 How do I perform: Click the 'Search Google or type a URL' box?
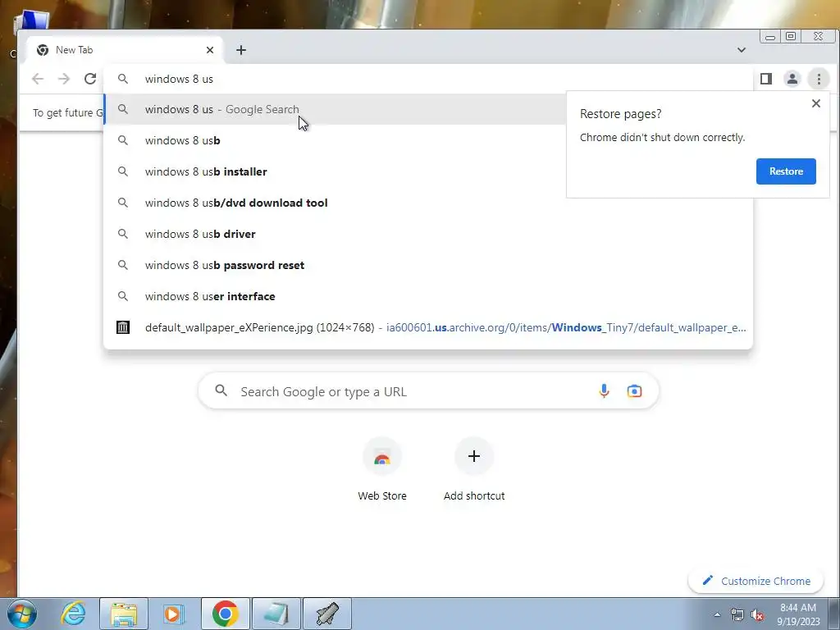[x=428, y=391]
